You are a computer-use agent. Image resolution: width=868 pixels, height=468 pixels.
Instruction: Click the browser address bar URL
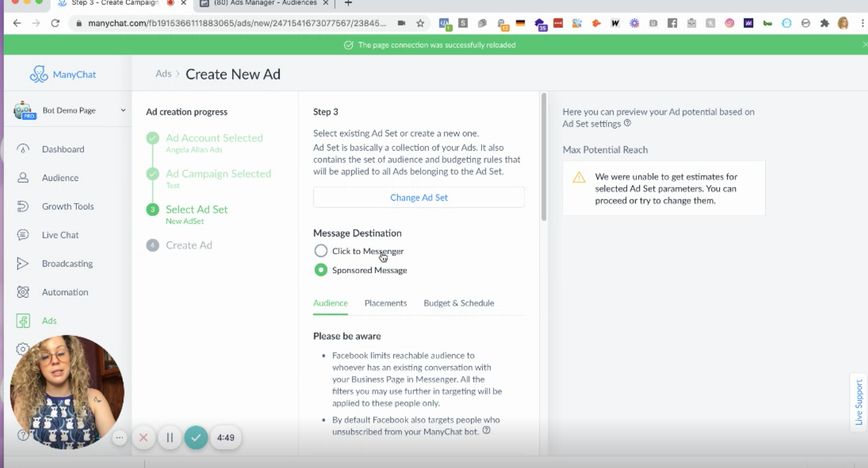[x=237, y=23]
